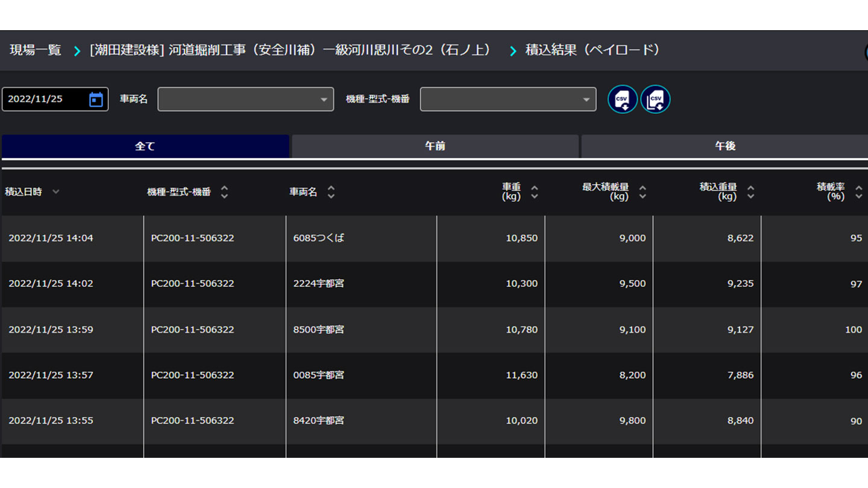The width and height of the screenshot is (868, 488).
Task: Sort by 積込重量 column arrows
Action: (x=750, y=192)
